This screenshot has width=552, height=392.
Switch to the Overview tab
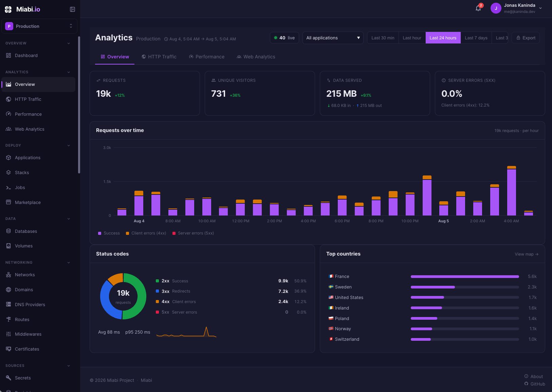coord(115,57)
